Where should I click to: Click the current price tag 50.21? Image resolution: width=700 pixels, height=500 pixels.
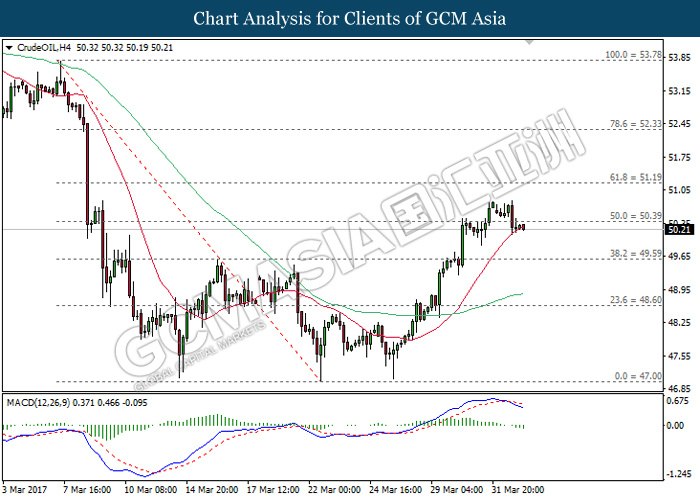[x=679, y=230]
